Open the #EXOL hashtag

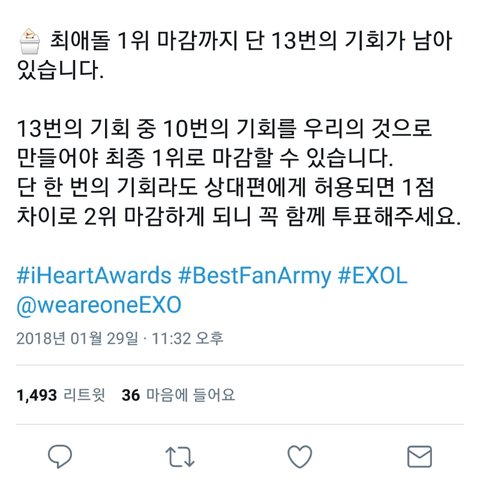373,276
